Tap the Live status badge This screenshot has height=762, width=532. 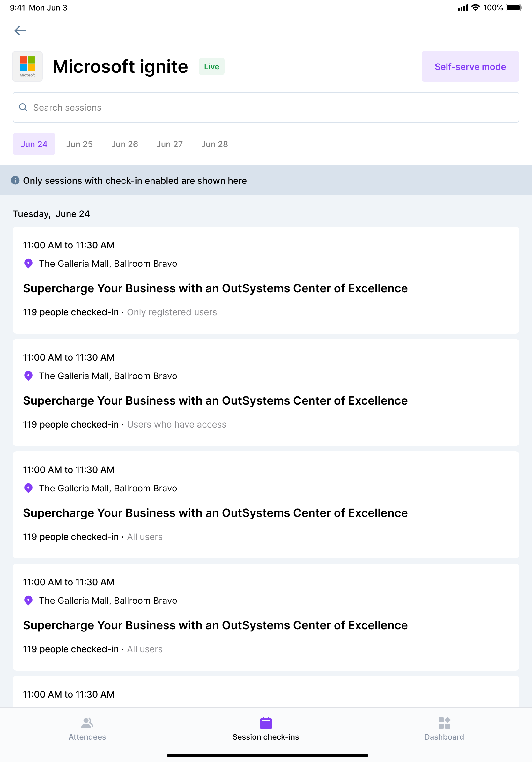coord(211,66)
